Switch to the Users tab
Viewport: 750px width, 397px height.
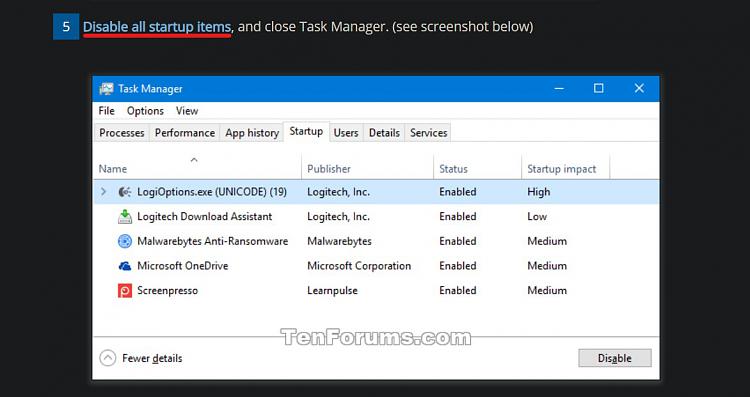coord(346,133)
